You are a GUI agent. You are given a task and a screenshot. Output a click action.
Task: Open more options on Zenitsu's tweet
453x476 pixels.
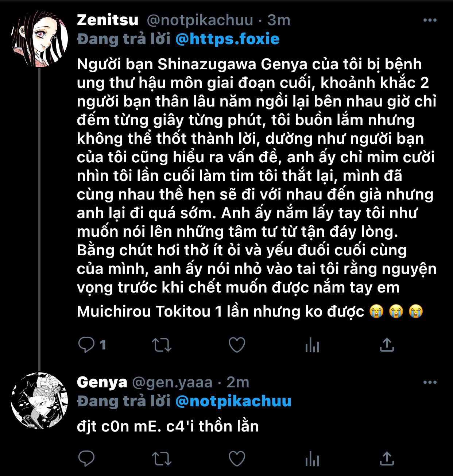coord(430,20)
